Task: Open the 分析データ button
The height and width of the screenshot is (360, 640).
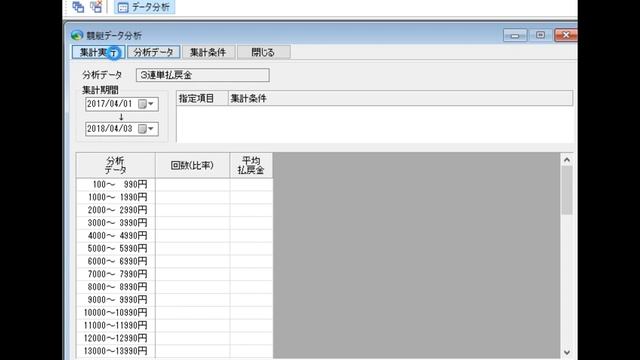Action: point(153,52)
